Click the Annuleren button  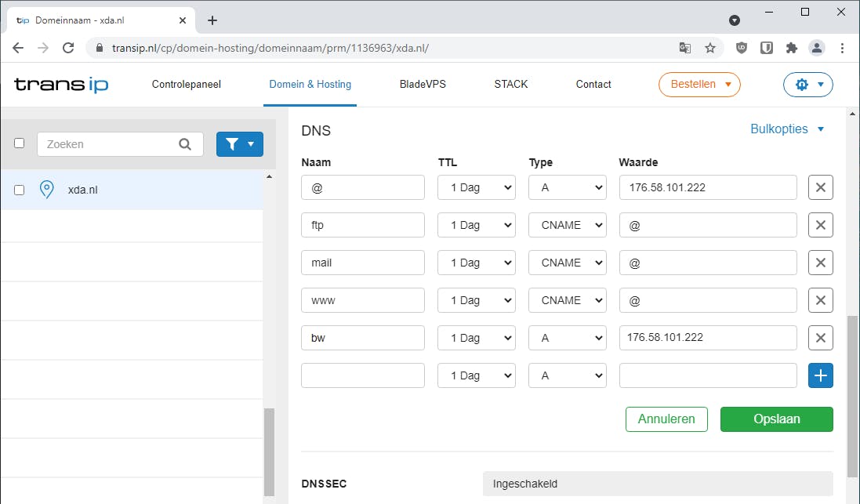pos(666,419)
